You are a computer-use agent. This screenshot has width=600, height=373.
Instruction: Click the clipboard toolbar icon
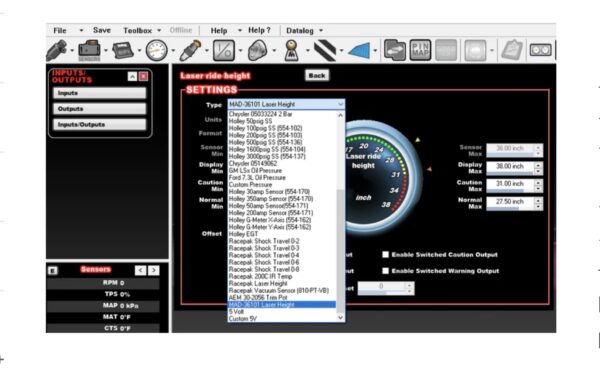pos(512,50)
